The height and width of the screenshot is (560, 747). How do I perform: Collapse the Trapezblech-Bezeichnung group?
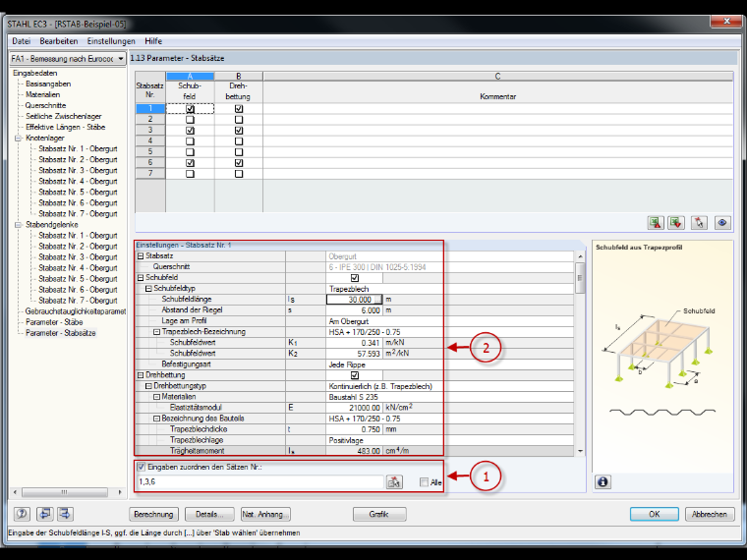pyautogui.click(x=156, y=332)
